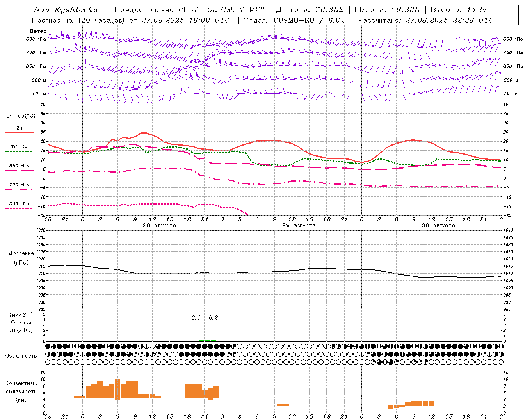
Task: Click the Nov_Kyshtovka station title
Action: (66, 10)
